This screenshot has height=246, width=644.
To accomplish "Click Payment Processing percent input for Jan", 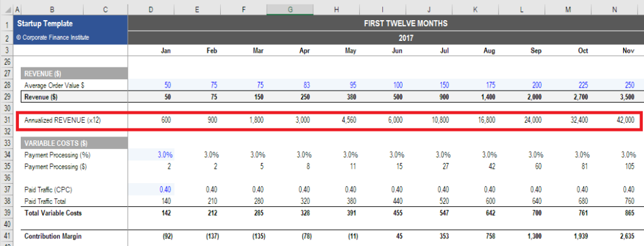I will click(x=151, y=155).
